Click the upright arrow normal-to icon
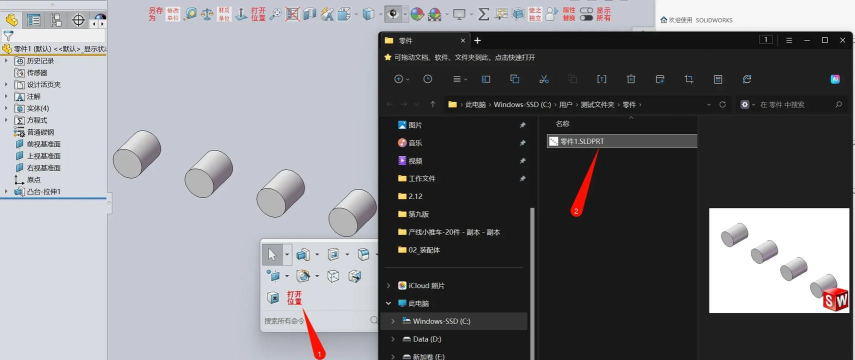855x360 pixels. tap(241, 14)
